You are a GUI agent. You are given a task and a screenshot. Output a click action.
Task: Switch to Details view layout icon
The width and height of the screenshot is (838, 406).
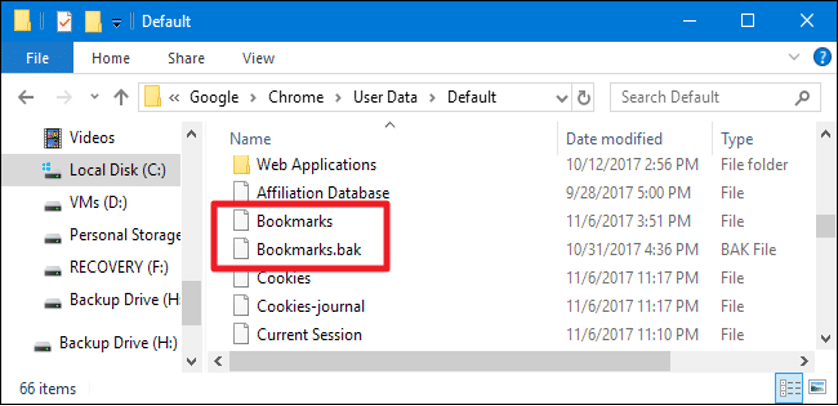click(787, 386)
